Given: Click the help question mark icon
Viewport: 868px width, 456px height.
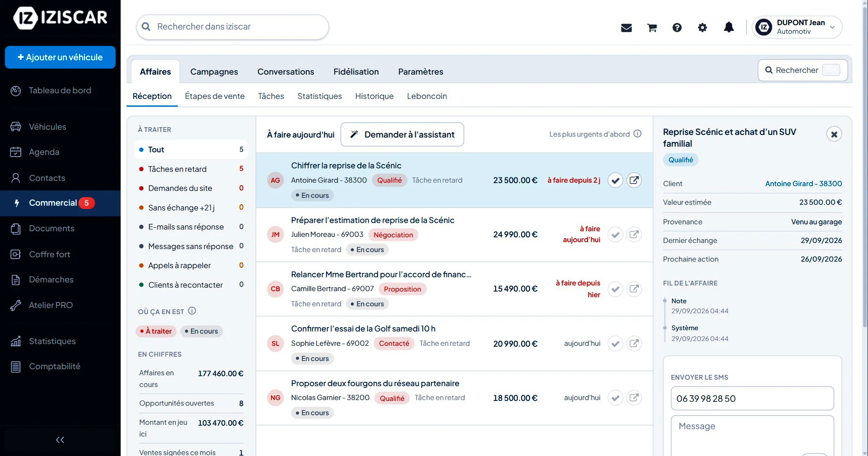Looking at the screenshot, I should pyautogui.click(x=677, y=28).
